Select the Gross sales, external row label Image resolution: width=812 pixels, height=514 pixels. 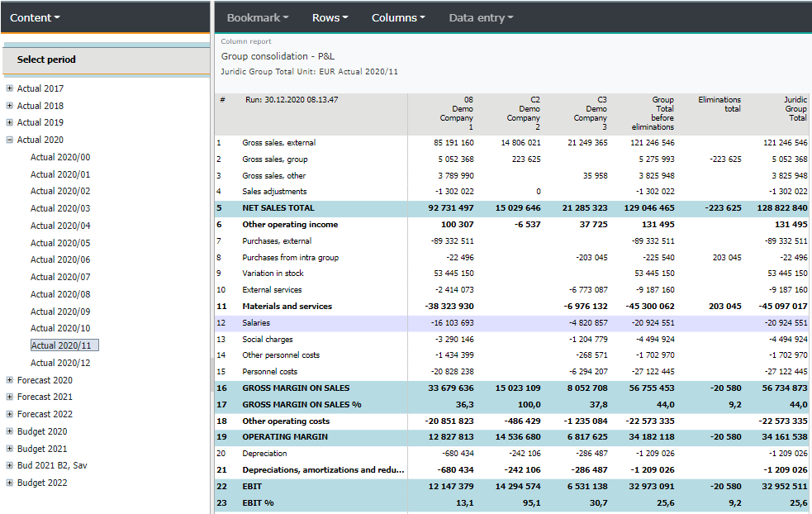[278, 142]
